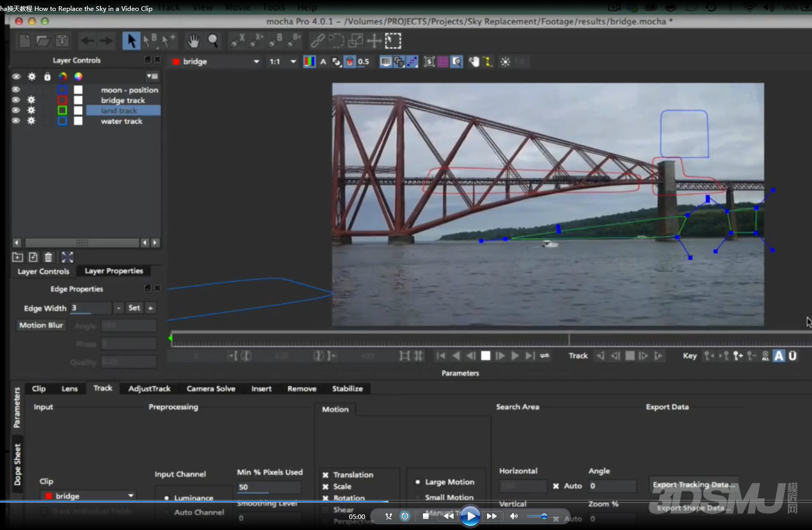
Task: Select the Large Motion radio option
Action: 418,482
